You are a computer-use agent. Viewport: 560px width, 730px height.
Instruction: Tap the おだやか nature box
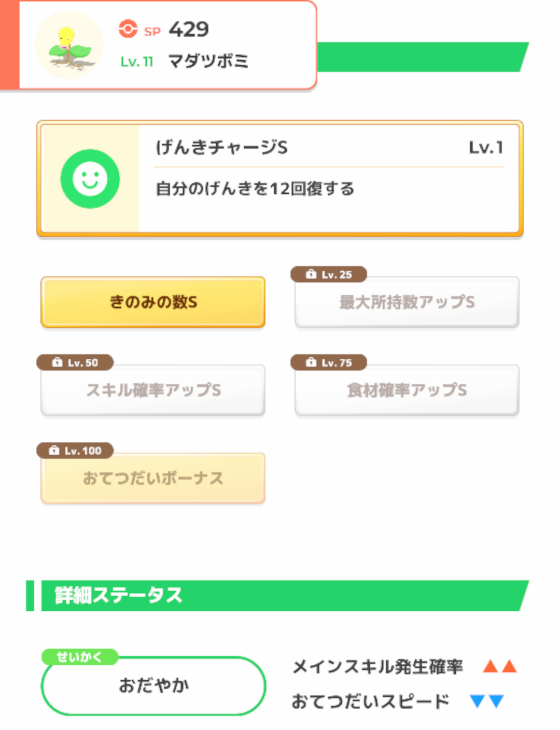tap(153, 686)
